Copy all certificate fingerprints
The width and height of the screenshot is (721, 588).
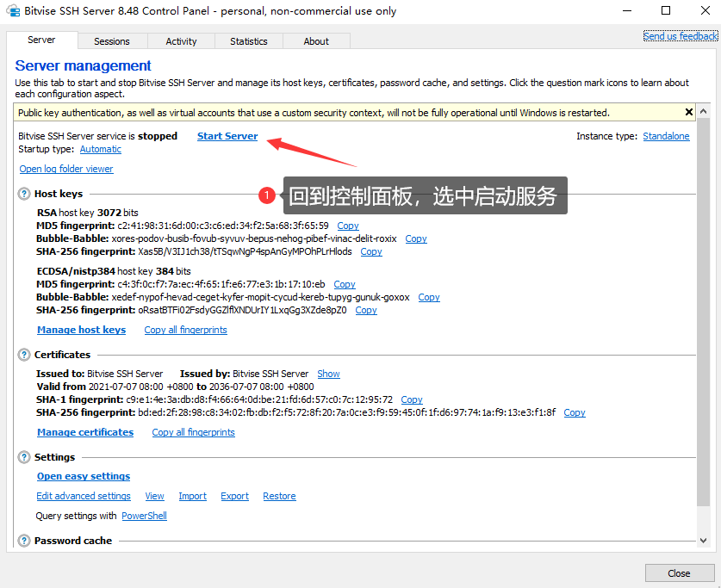(x=193, y=432)
